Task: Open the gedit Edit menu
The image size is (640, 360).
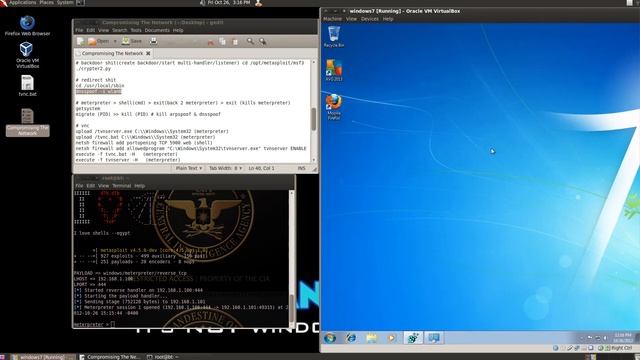Action: tap(91, 30)
